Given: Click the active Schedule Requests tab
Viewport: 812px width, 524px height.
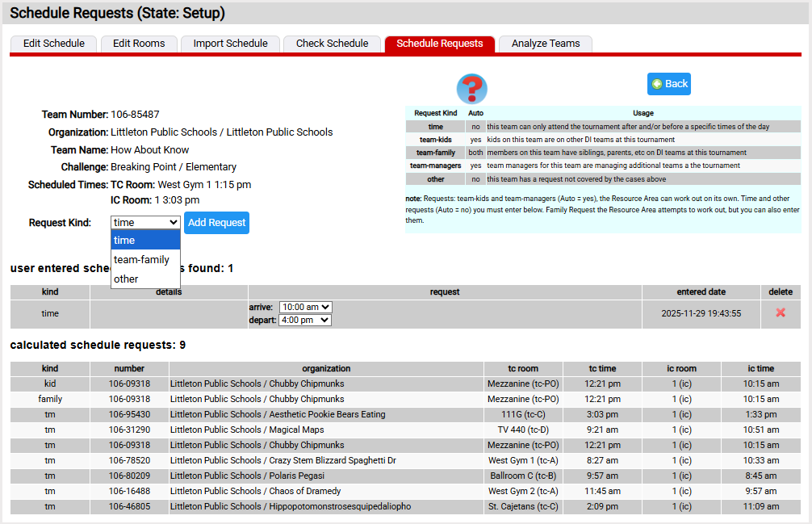Looking at the screenshot, I should pyautogui.click(x=439, y=44).
